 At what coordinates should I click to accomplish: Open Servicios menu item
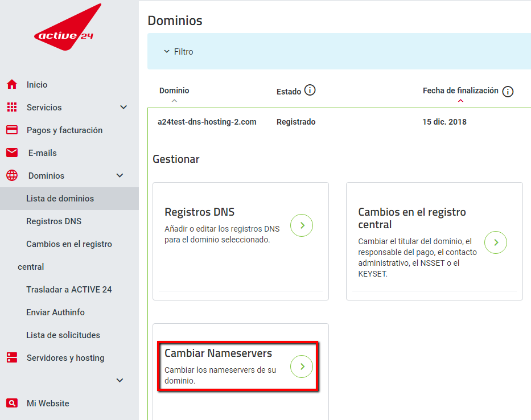click(44, 108)
